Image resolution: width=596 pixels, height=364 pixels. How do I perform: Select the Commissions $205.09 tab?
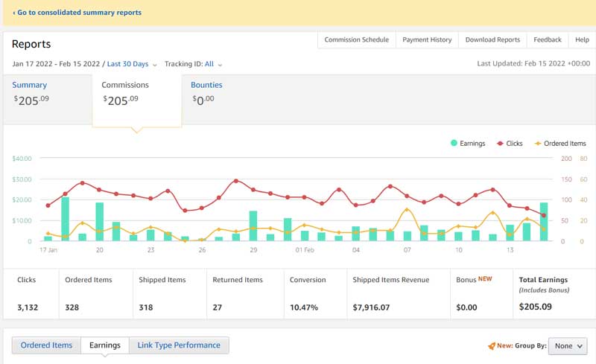click(x=137, y=100)
